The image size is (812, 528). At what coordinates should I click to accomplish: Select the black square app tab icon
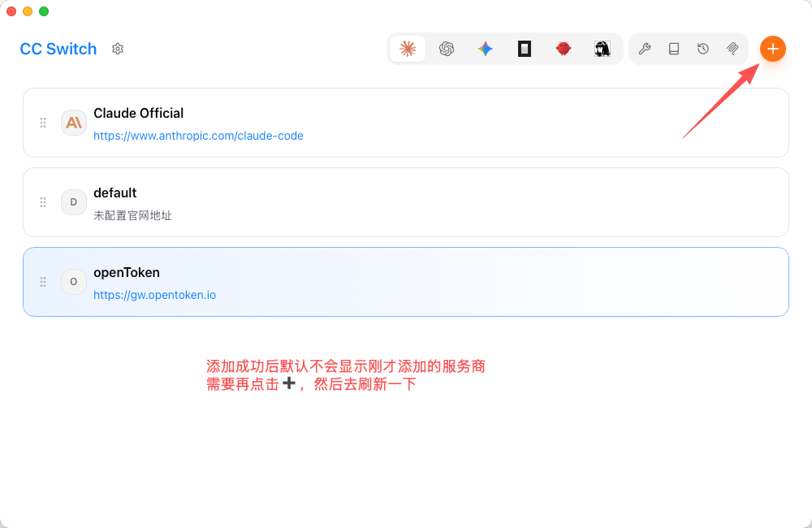(x=525, y=49)
